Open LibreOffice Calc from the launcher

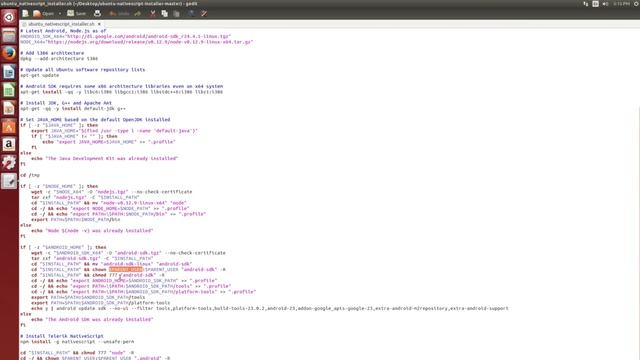point(9,90)
